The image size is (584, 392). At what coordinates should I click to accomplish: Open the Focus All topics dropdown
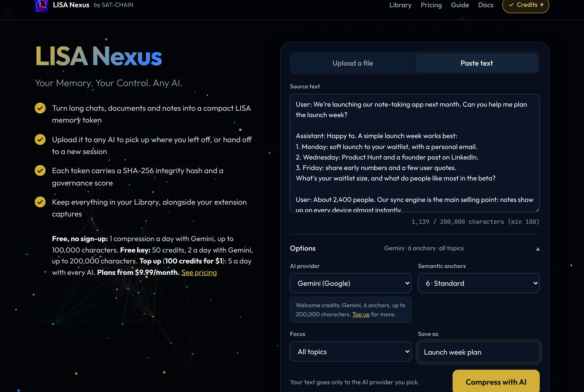[350, 351]
